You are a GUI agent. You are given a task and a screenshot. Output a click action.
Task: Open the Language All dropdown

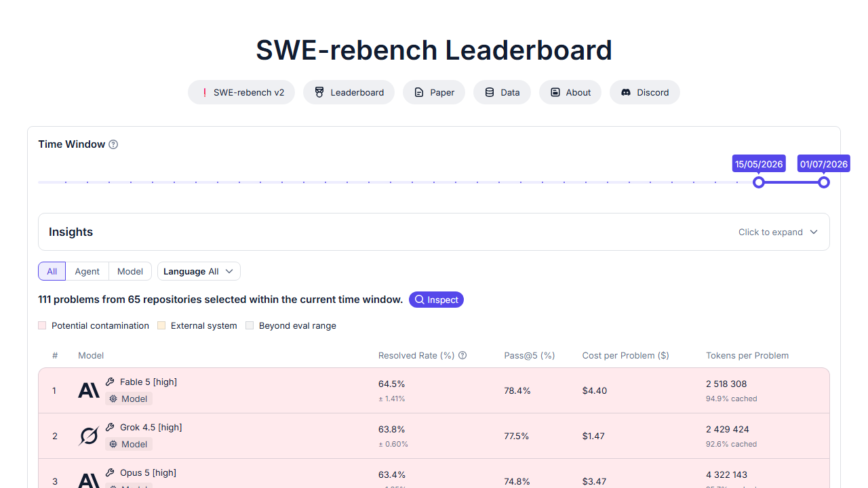click(199, 271)
